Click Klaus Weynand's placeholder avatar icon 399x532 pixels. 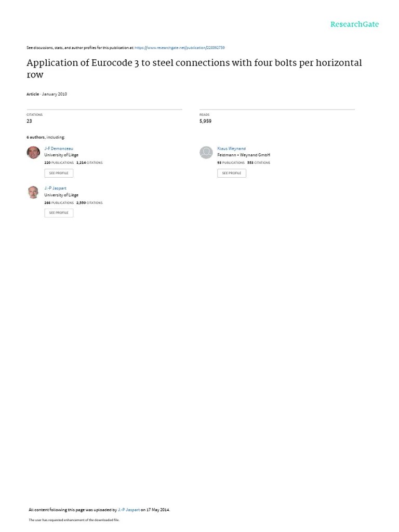(x=206, y=152)
